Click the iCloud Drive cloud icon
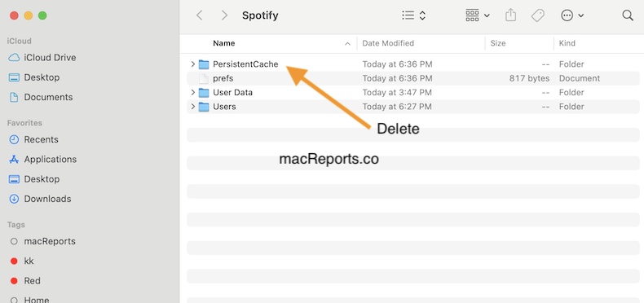 pos(14,58)
